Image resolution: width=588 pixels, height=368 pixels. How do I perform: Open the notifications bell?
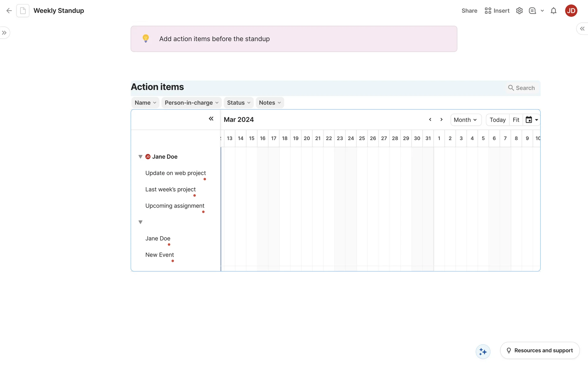tap(553, 11)
